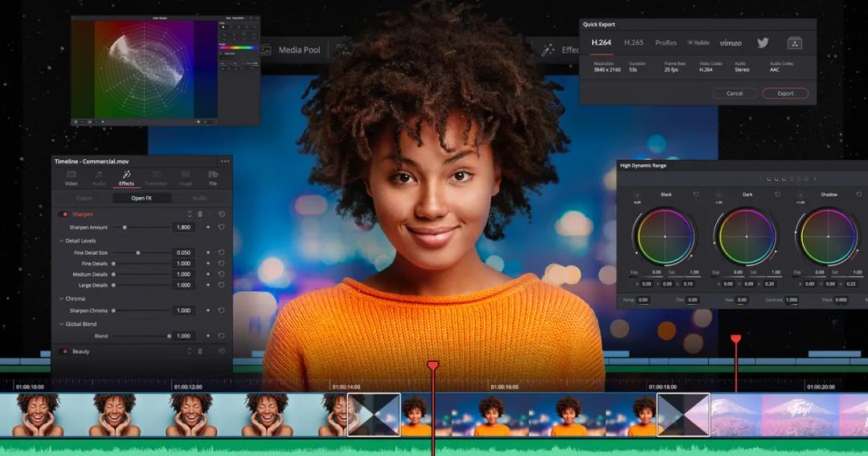Click the Blend slider handle
Image resolution: width=868 pixels, height=456 pixels.
click(x=169, y=336)
